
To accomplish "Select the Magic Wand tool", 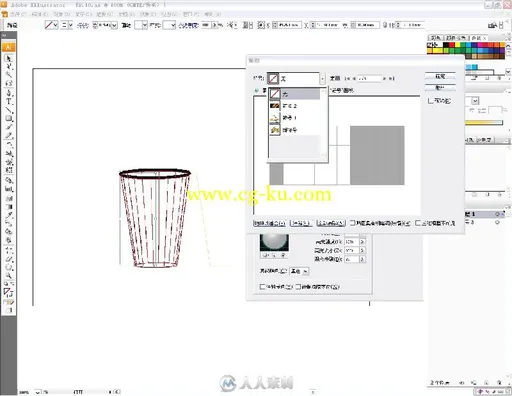I will [x=8, y=75].
